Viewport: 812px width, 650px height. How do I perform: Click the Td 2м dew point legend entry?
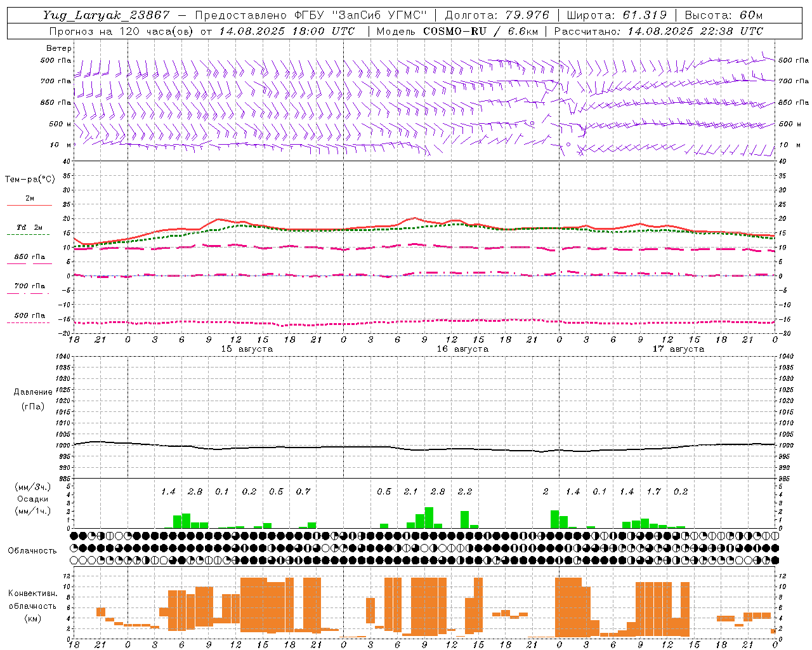29,227
